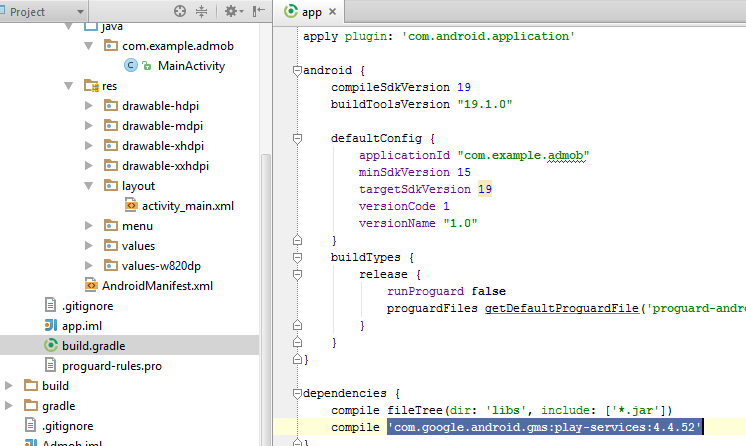Open the Project panel gear settings

point(230,11)
